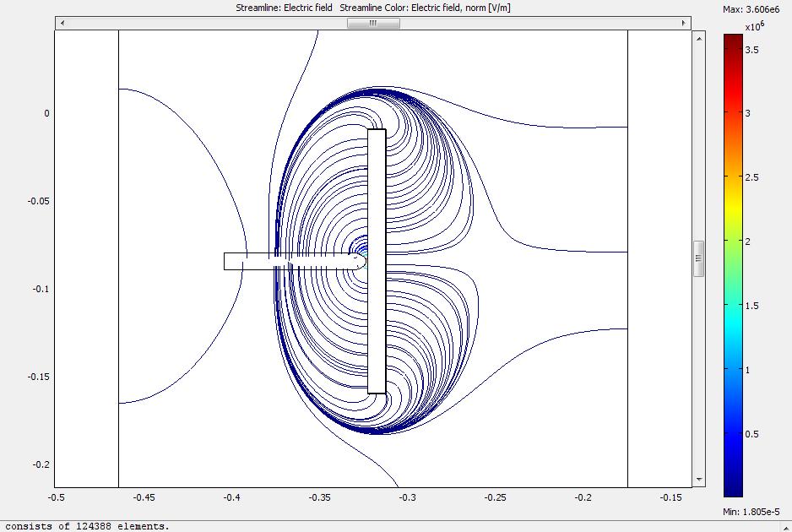Click the -0.3 x-axis tick label
This screenshot has height=532, width=792.
point(408,497)
